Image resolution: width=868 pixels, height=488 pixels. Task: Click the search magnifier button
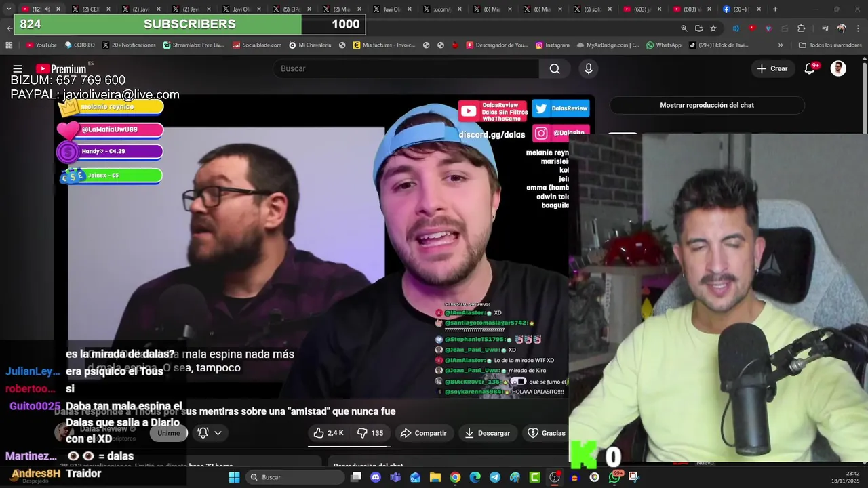(x=555, y=68)
